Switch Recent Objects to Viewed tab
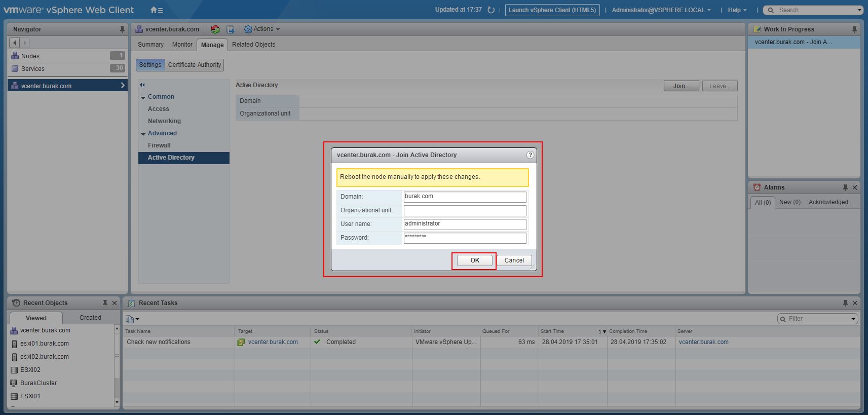Image resolution: width=868 pixels, height=415 pixels. [x=36, y=318]
